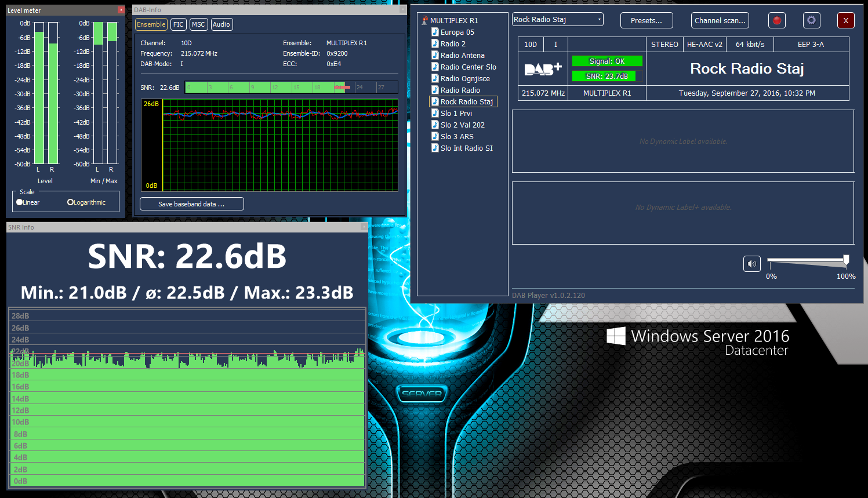The height and width of the screenshot is (498, 868).
Task: Select Radio 2 station
Action: point(453,43)
